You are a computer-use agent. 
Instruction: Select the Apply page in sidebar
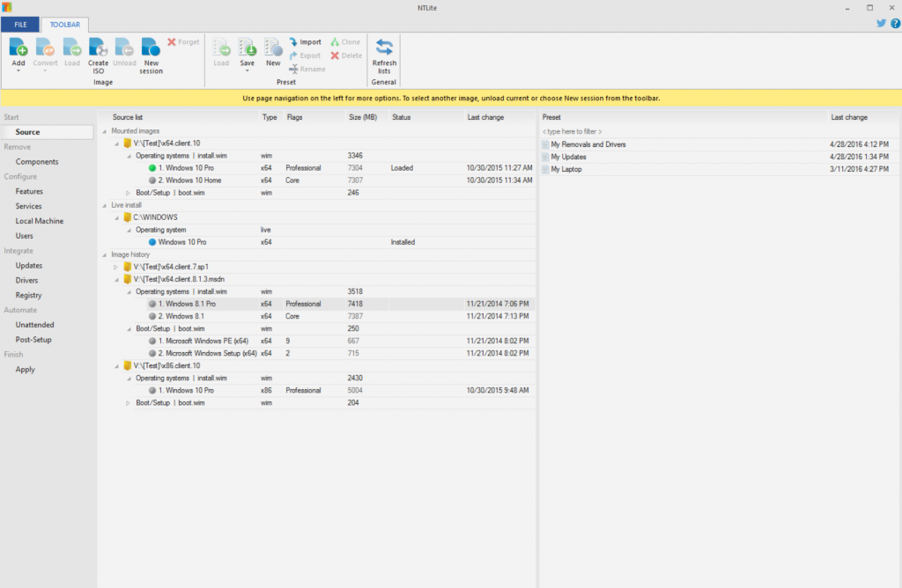coord(26,370)
